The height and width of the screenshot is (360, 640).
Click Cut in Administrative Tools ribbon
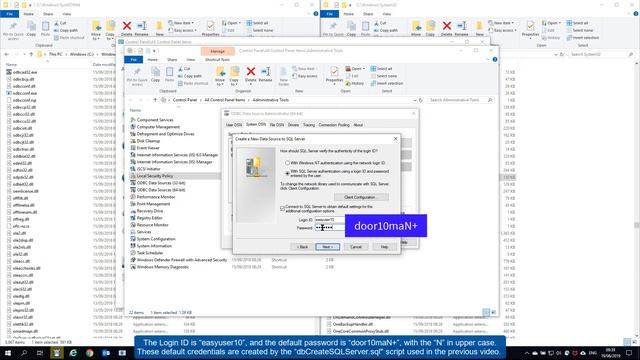click(x=184, y=69)
